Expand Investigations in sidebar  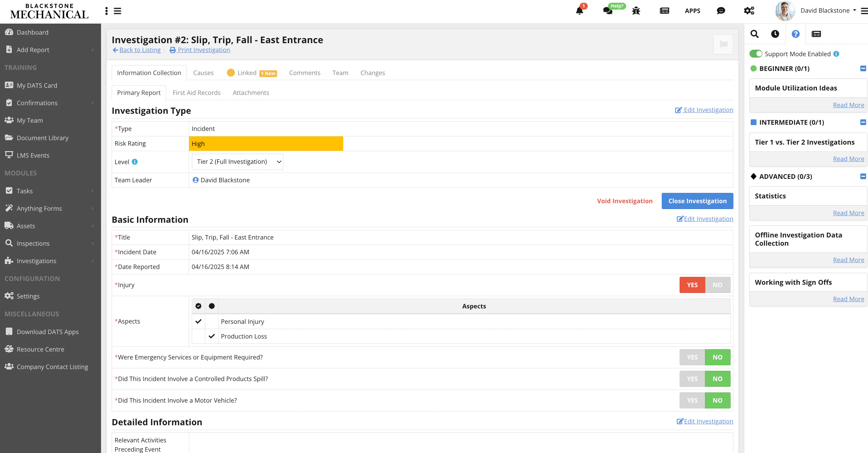50,261
